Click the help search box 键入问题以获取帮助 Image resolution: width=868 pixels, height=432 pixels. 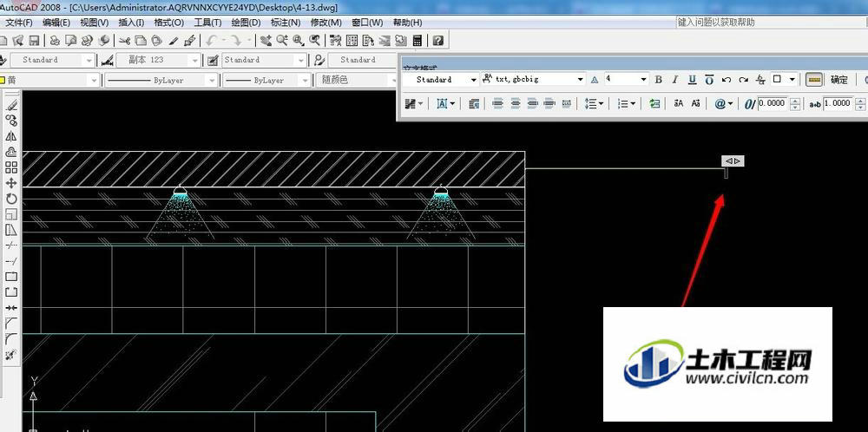click(x=769, y=23)
